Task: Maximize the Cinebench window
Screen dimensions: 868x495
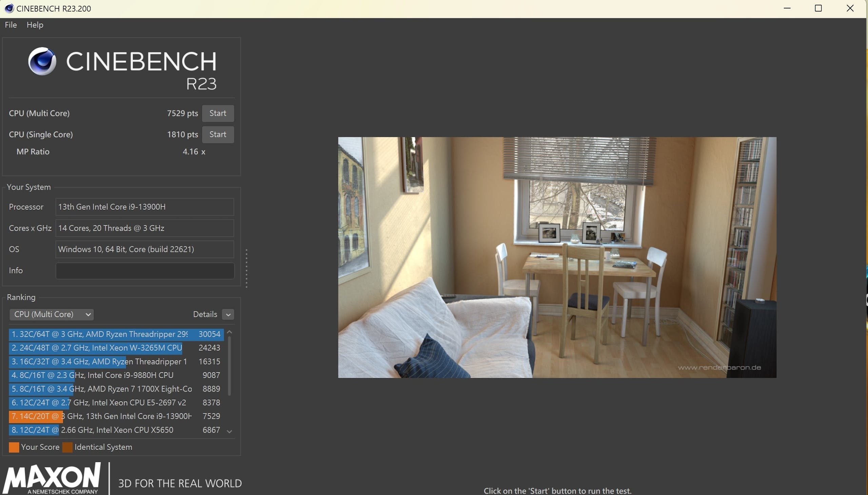Action: pos(818,8)
